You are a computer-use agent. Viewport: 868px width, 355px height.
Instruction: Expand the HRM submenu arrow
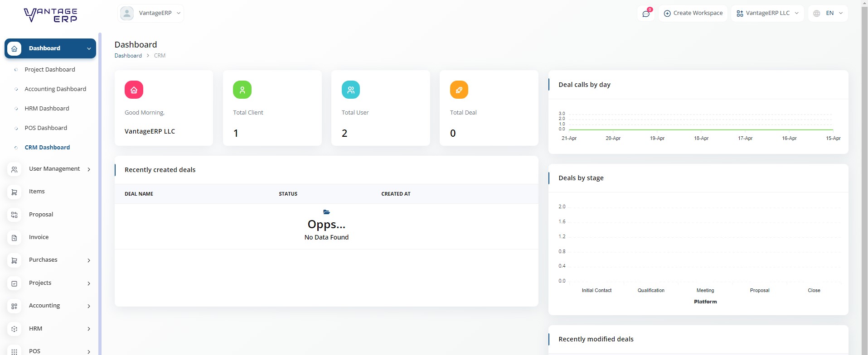[x=89, y=329]
